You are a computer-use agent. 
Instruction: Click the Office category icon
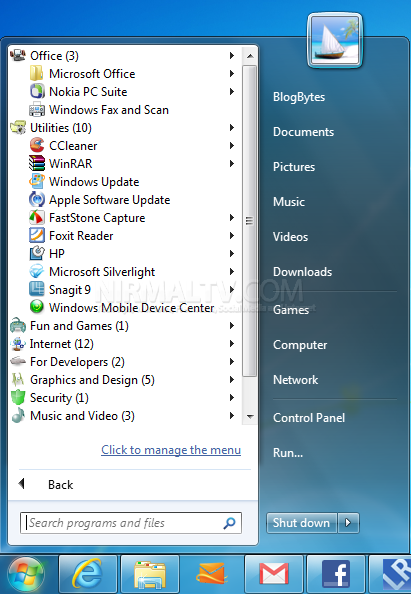click(18, 56)
